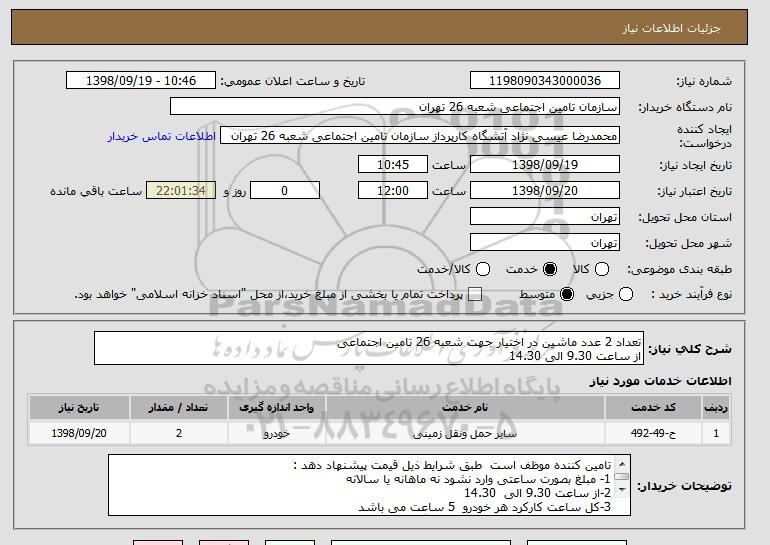
Task: Click the general need description text box
Action: 369,348
